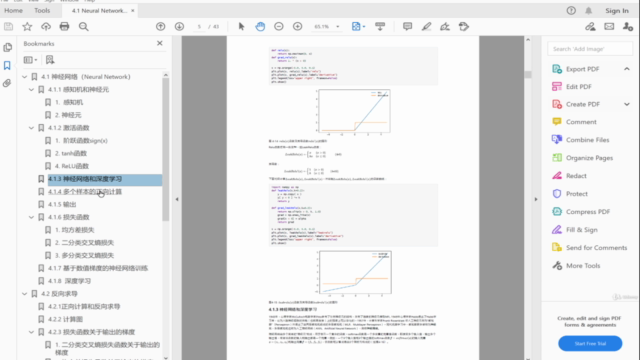Zoom out with the minus icon
Viewport: 640px width, 360px height.
click(x=279, y=27)
